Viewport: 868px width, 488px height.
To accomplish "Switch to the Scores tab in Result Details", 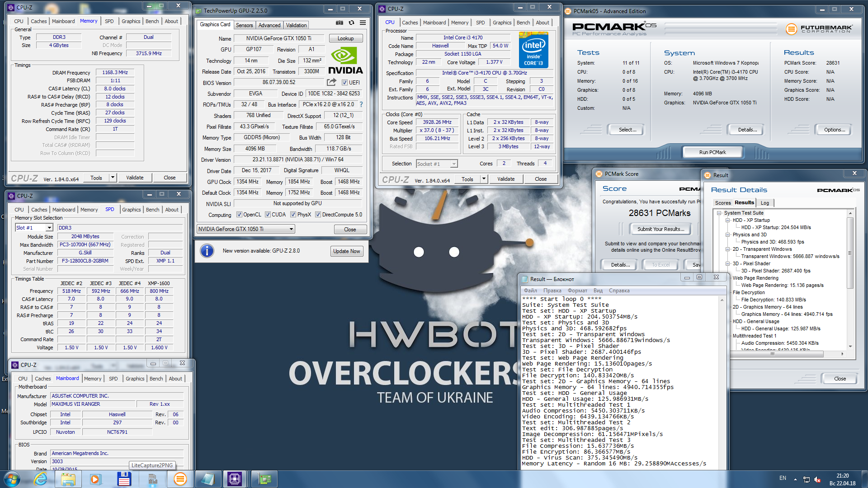I will [x=722, y=203].
